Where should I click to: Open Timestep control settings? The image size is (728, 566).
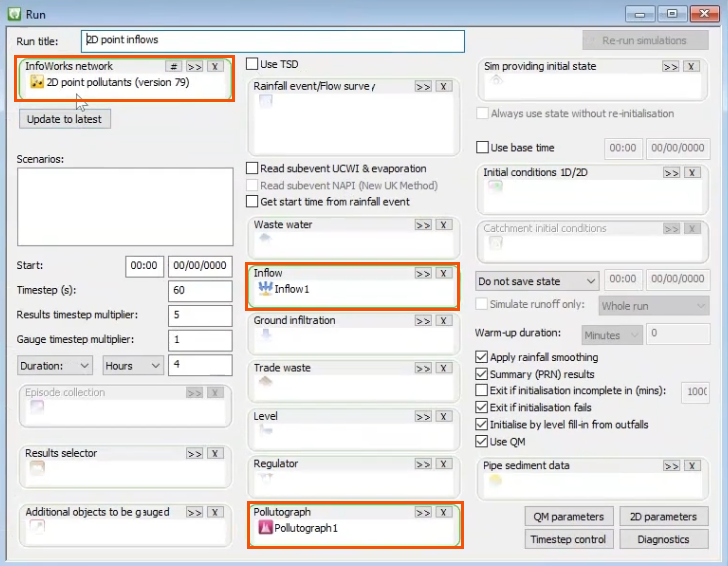point(569,539)
